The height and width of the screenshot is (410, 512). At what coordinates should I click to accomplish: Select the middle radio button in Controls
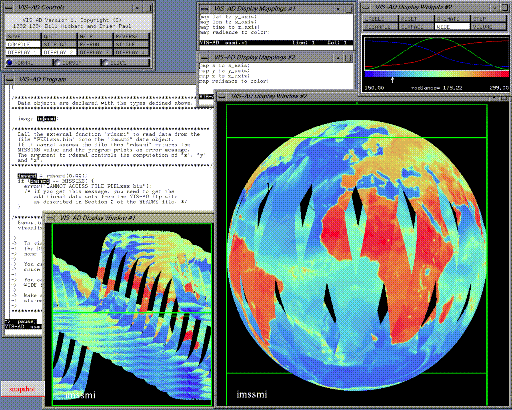[x=57, y=62]
